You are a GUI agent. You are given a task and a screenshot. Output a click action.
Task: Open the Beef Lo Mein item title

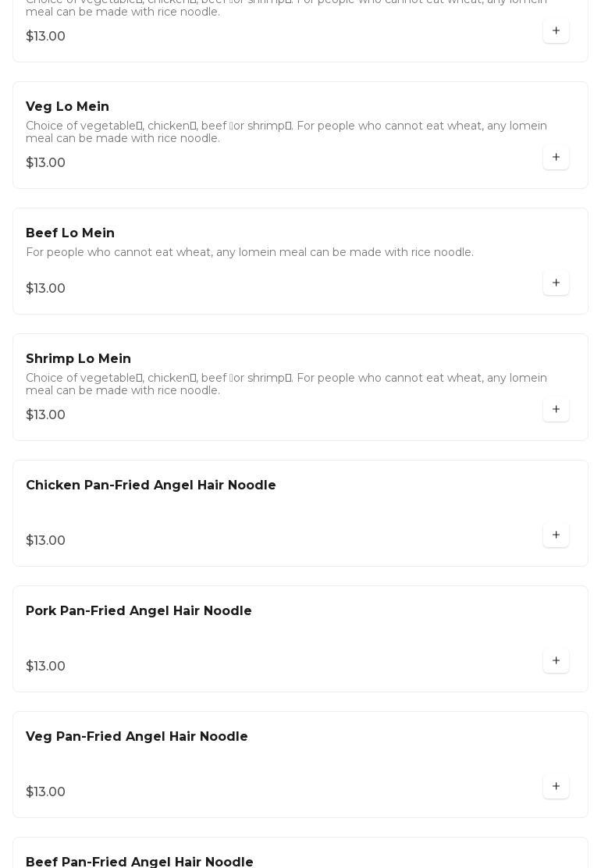pos(70,233)
